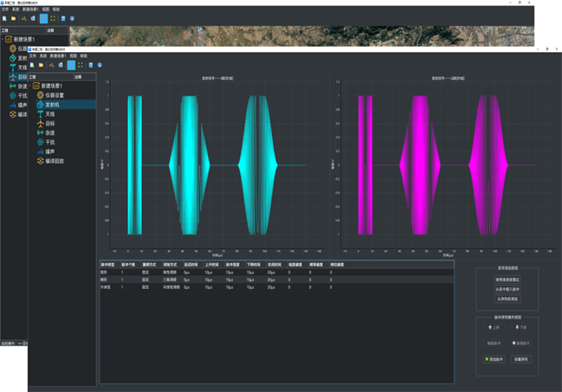This screenshot has width=562, height=392.
Task: Collapse 新建场景1 node in the background window
Action: (x=3, y=39)
